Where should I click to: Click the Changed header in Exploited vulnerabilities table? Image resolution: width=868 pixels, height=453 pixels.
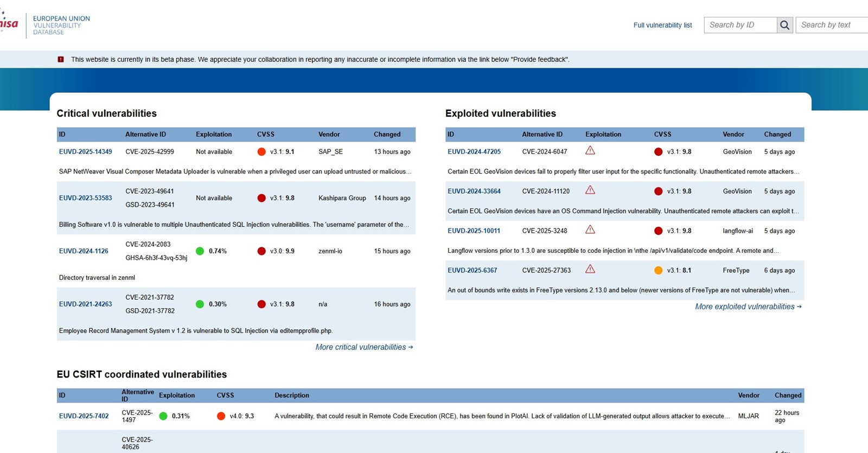pyautogui.click(x=777, y=134)
